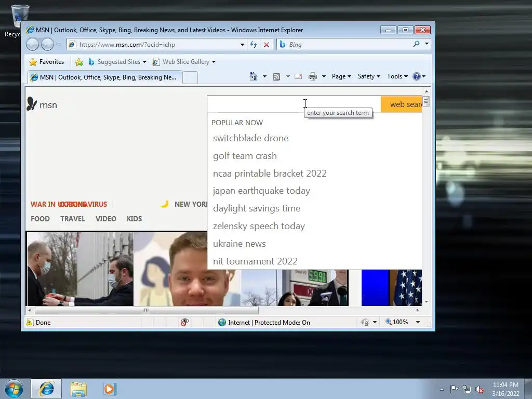The height and width of the screenshot is (399, 532).
Task: Open the FOOD navigation item
Action: [x=40, y=219]
